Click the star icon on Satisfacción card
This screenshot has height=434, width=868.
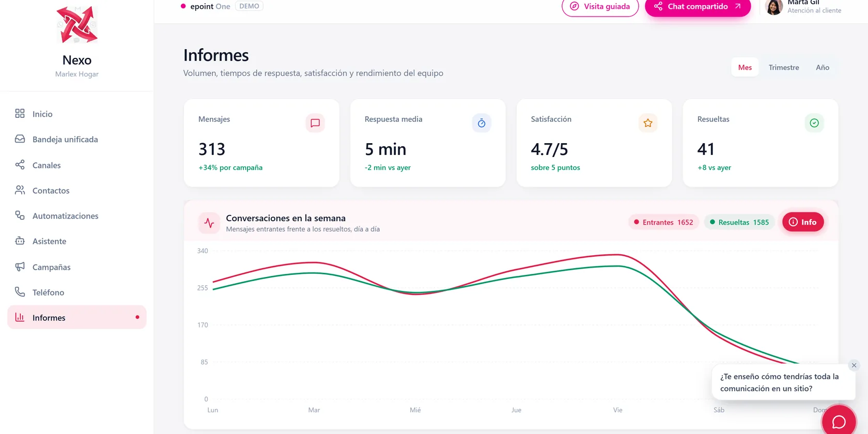(648, 123)
